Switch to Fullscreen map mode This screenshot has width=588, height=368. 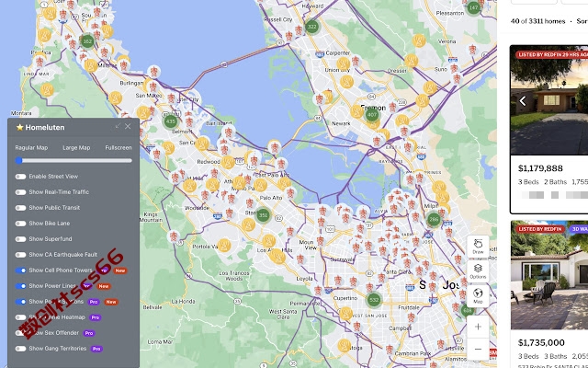click(119, 147)
